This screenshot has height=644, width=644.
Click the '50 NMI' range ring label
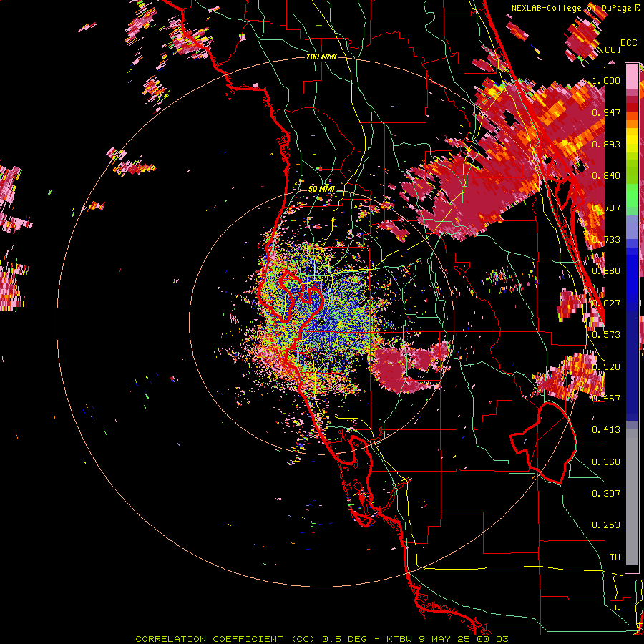tap(321, 190)
